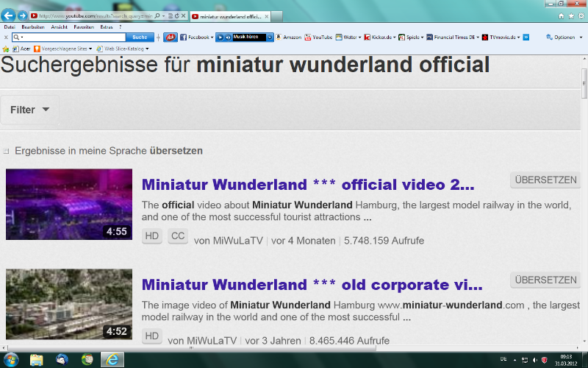Click the Windows Start button
The image size is (588, 368).
pos(10,359)
